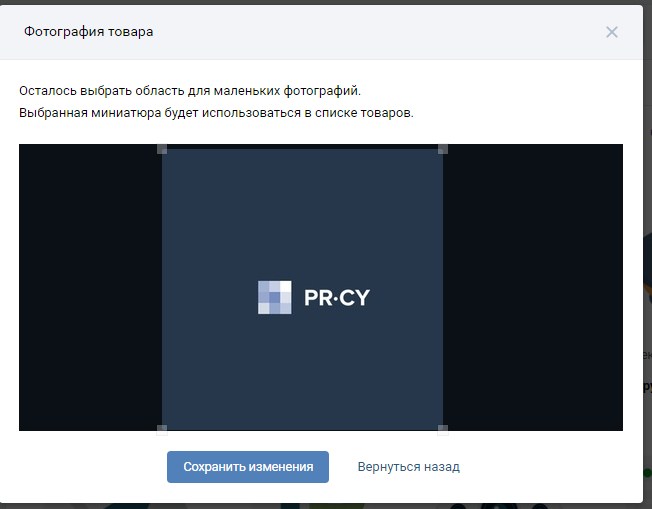
Task: Click inside crop area above the logo
Action: [x=302, y=210]
